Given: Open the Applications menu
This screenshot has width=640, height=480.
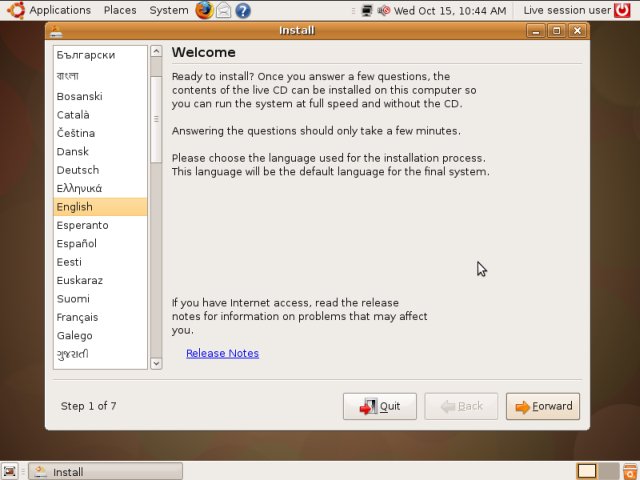Looking at the screenshot, I should coord(60,10).
